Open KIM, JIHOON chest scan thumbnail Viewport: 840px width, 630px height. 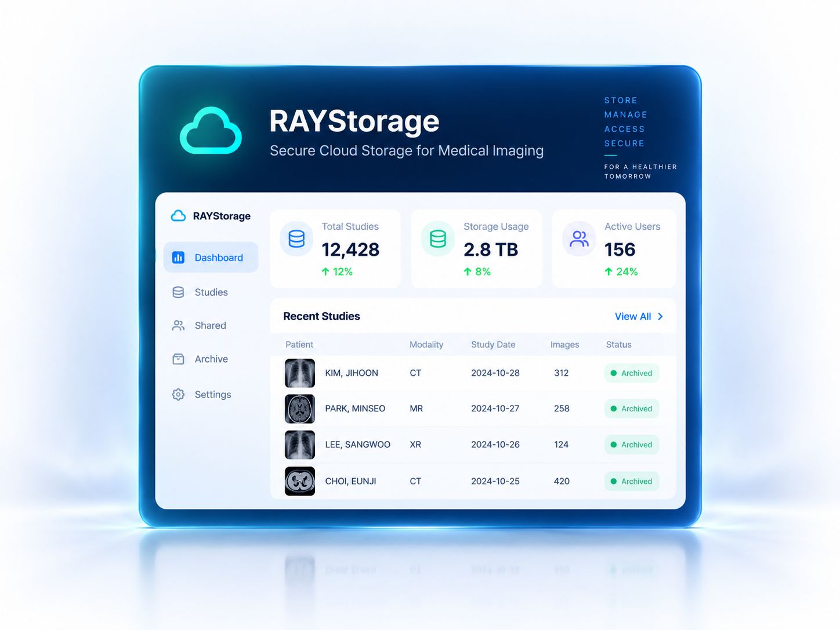tap(300, 373)
